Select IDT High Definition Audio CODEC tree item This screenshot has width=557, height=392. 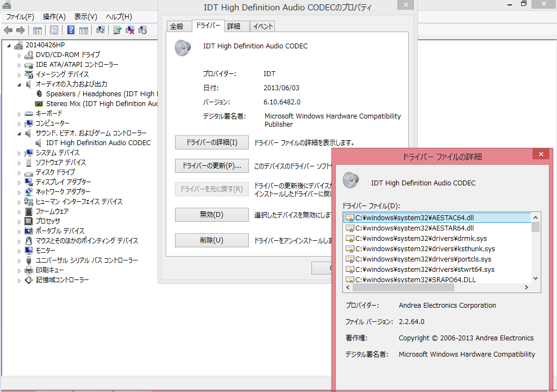click(x=98, y=143)
